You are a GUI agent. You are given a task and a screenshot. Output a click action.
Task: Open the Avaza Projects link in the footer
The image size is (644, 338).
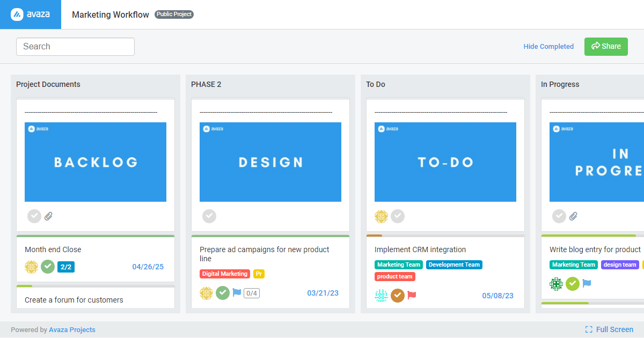pos(72,329)
